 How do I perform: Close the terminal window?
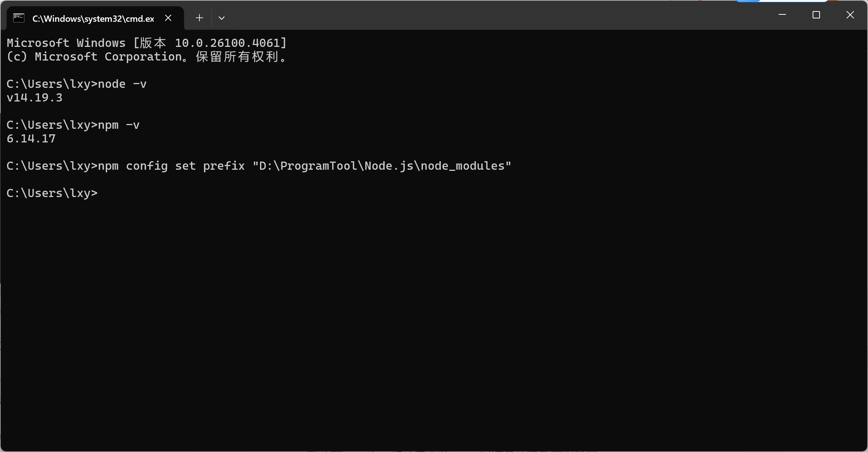[x=850, y=15]
